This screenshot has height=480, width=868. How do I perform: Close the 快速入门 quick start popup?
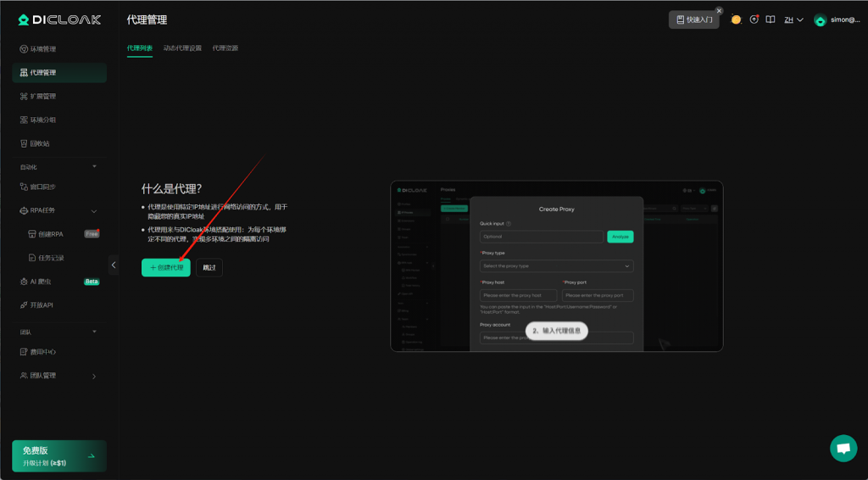[719, 11]
